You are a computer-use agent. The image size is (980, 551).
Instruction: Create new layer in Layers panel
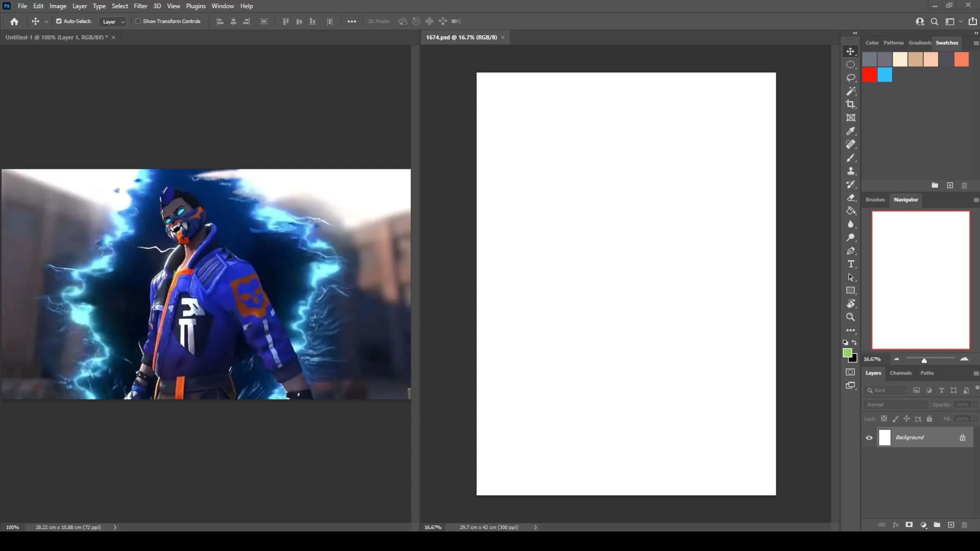tap(951, 524)
